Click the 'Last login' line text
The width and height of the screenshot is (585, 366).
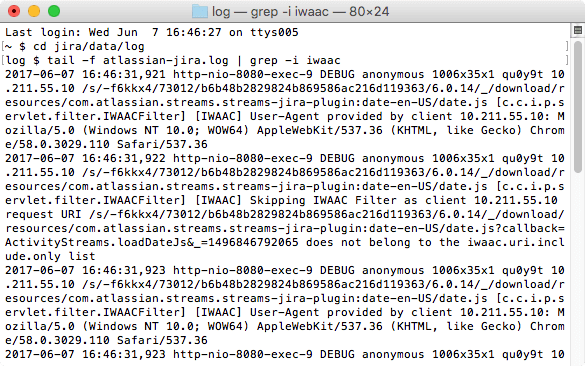pyautogui.click(x=151, y=32)
